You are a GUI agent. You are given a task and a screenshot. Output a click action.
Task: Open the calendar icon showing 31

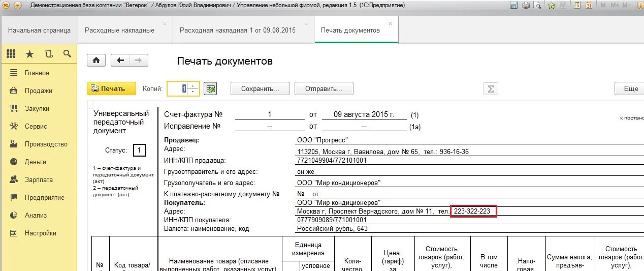pos(589,5)
